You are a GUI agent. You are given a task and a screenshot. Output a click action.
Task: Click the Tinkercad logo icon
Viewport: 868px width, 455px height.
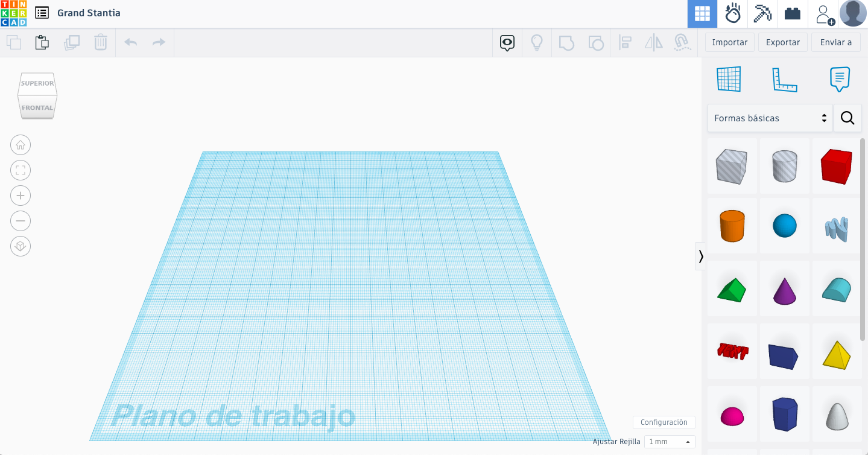tap(13, 13)
